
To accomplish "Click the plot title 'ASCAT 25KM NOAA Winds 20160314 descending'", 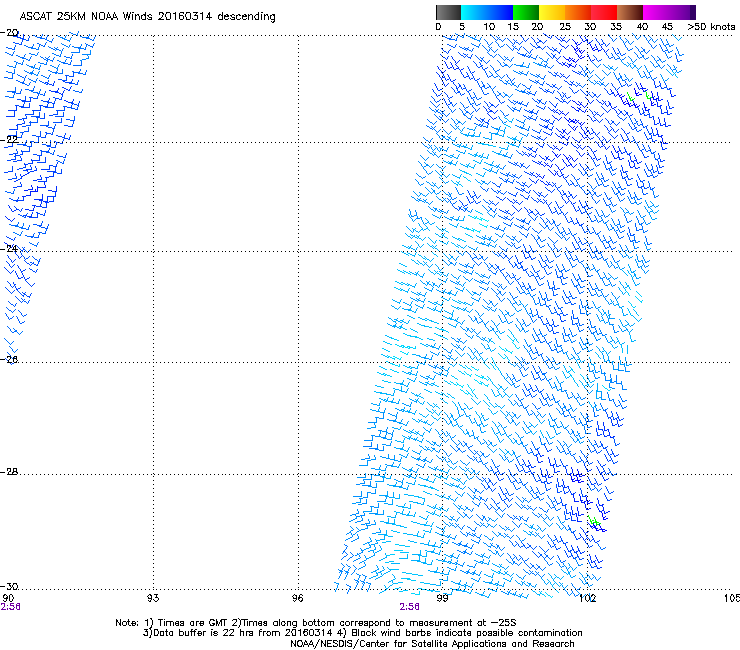I will click(147, 17).
